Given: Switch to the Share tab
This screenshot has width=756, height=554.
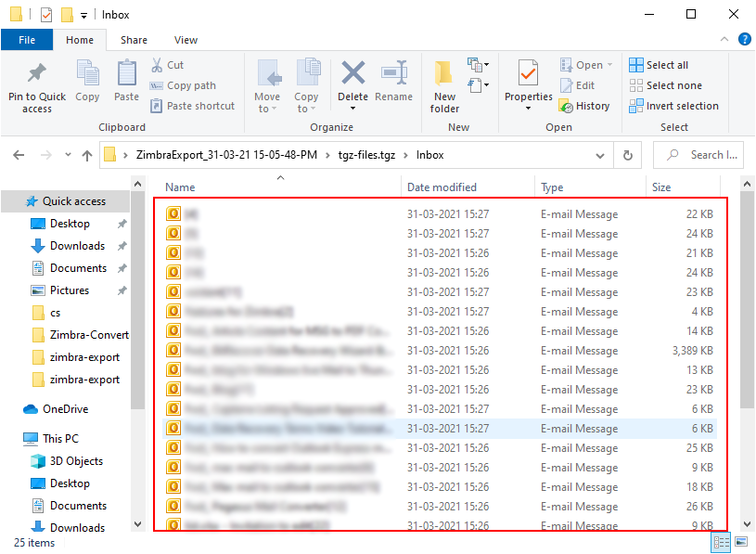Looking at the screenshot, I should pos(134,40).
